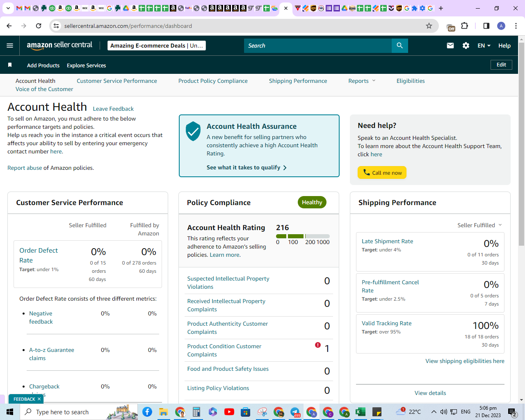Expand the Reports menu

click(x=362, y=81)
